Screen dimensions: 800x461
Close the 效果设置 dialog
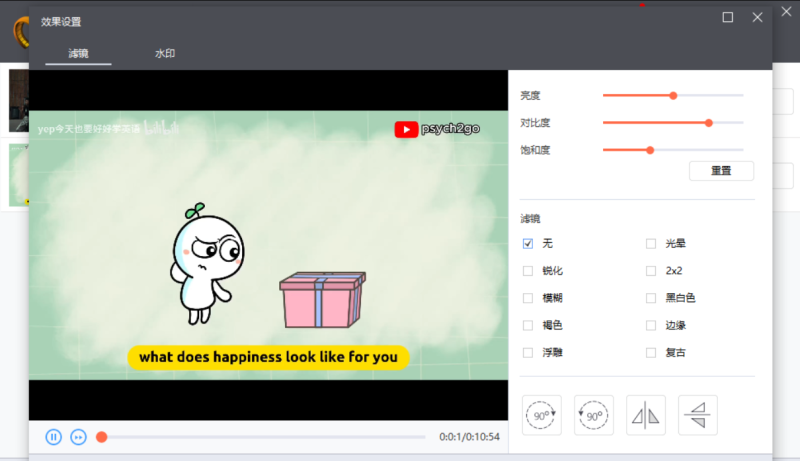757,17
